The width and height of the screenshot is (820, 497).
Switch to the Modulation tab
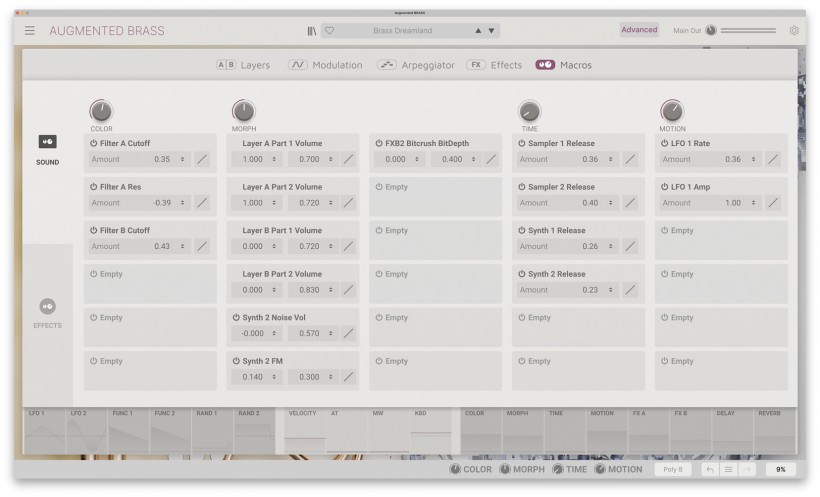(x=325, y=65)
